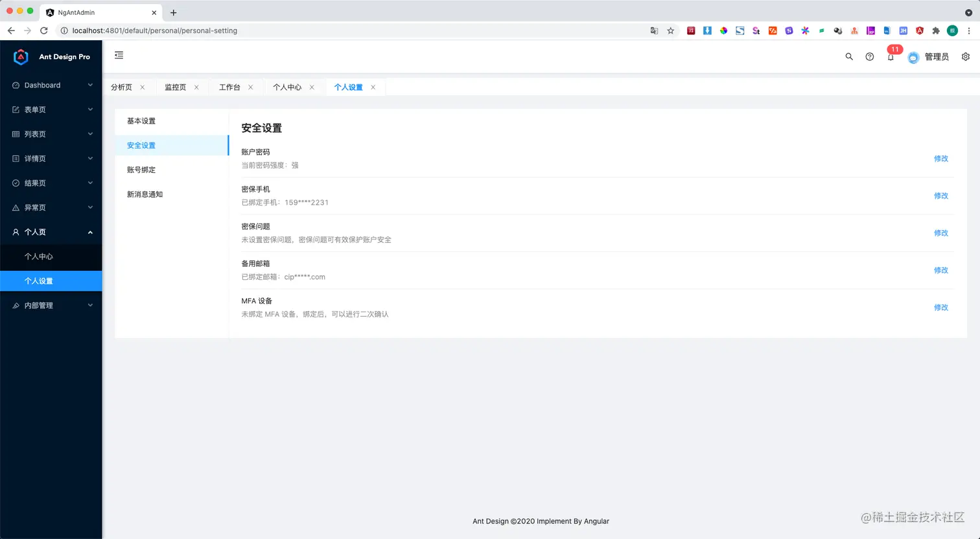Select 新消息通知 in the settings menu
Image resolution: width=980 pixels, height=539 pixels.
click(x=172, y=194)
